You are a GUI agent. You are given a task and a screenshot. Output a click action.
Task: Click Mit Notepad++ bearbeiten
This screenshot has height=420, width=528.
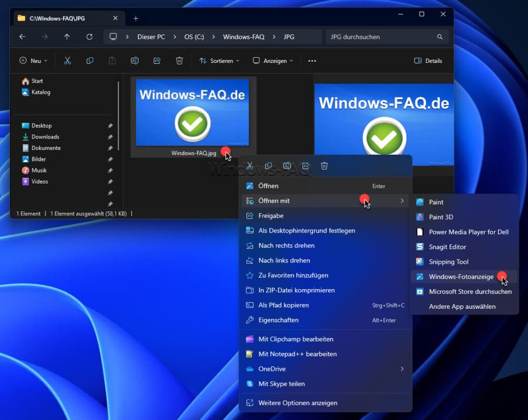point(325,354)
